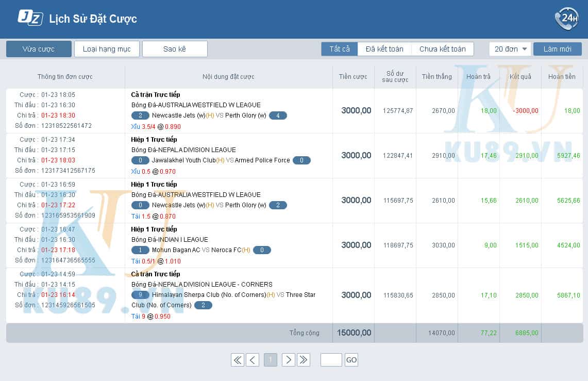Click Kết quả column header
The image size is (588, 381).
(520, 77)
